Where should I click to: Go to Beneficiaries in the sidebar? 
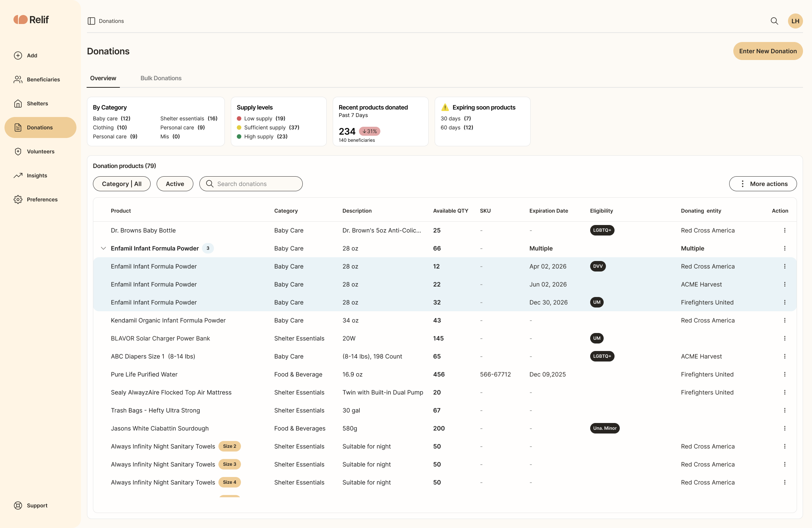(x=40, y=79)
